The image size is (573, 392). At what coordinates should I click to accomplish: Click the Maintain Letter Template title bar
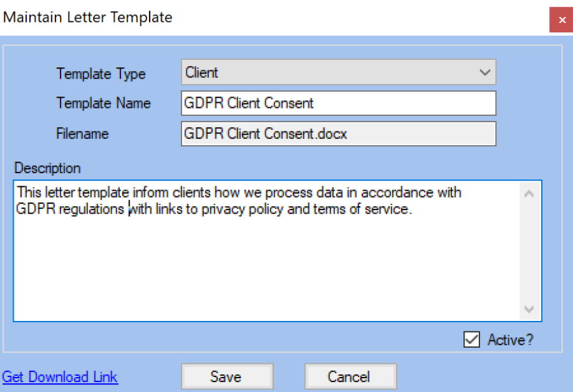point(249,17)
